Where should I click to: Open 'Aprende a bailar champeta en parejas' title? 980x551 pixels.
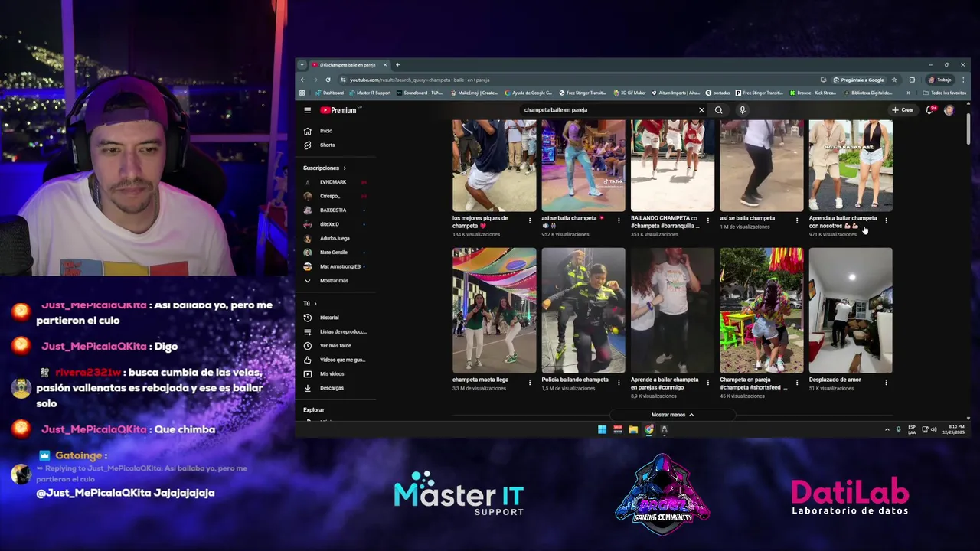[x=665, y=383]
